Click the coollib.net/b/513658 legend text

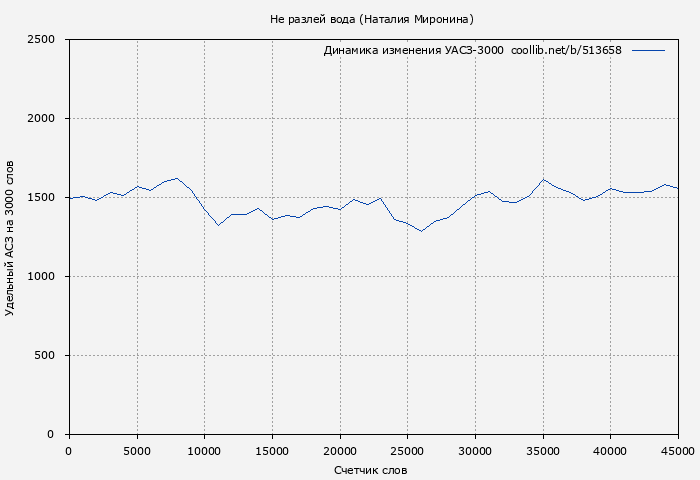(566, 51)
